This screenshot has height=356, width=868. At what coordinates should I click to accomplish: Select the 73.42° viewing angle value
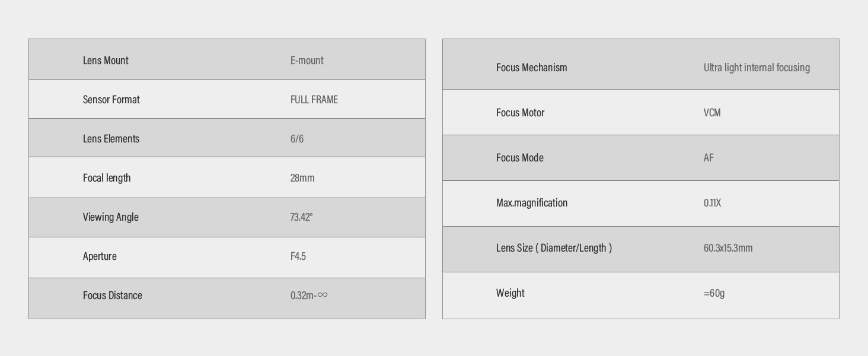[301, 217]
